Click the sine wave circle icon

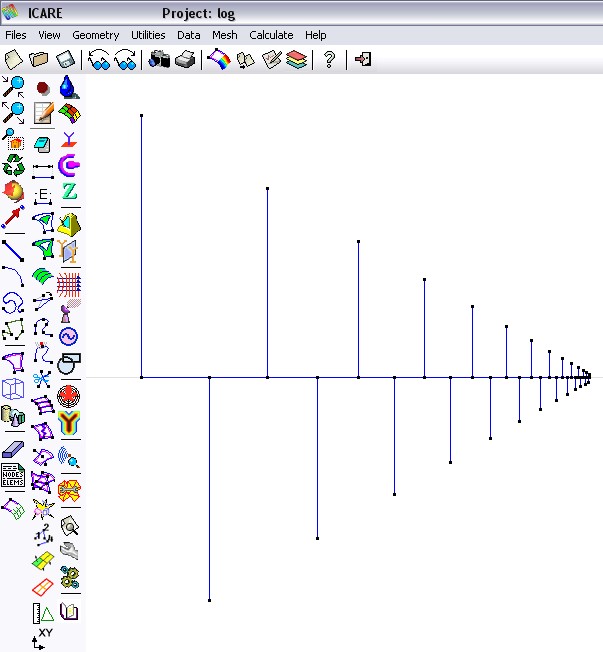(69, 336)
